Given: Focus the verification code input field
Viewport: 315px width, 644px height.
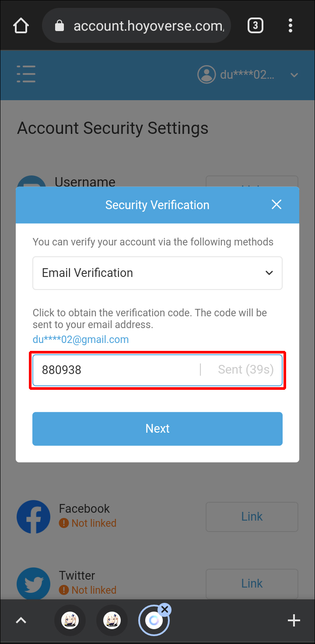Looking at the screenshot, I should tap(116, 370).
